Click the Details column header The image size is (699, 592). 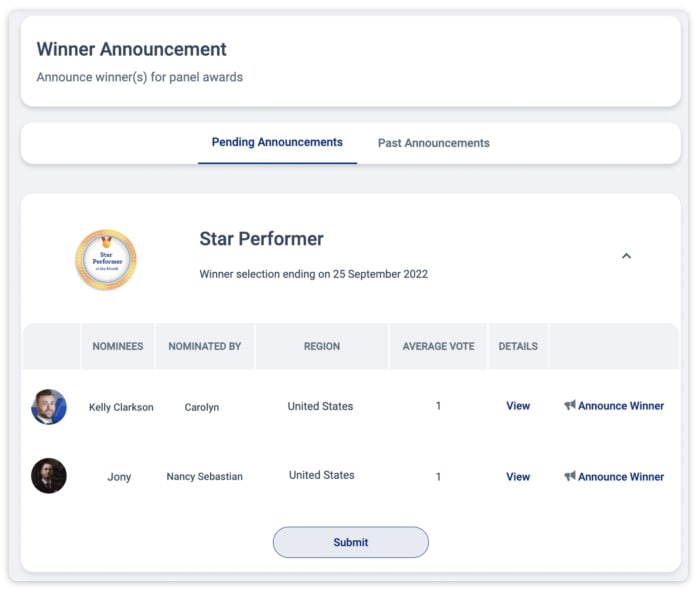coord(518,346)
